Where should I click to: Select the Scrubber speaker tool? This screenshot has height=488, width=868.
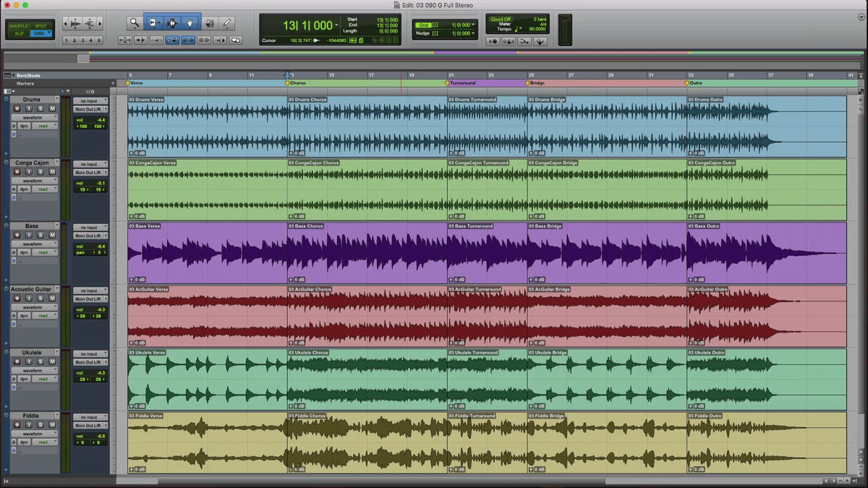[209, 23]
